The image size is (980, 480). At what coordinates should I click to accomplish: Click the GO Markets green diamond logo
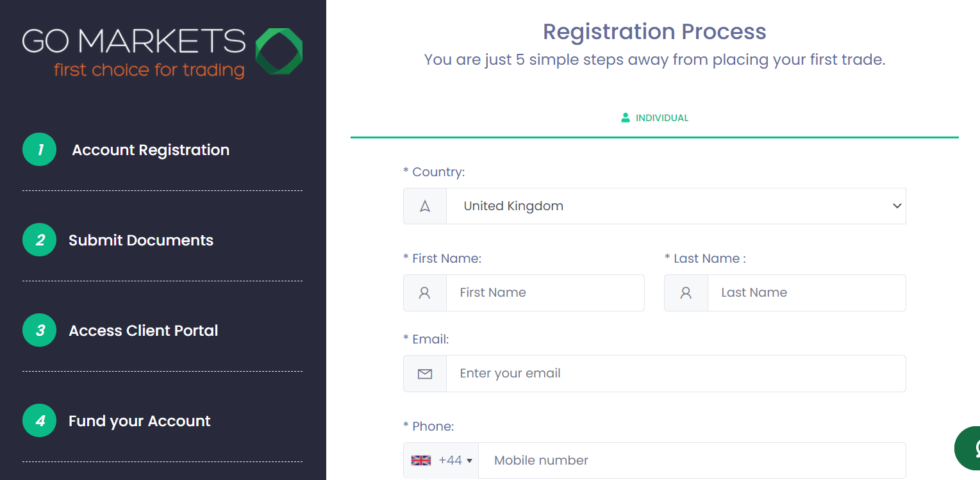(x=279, y=51)
